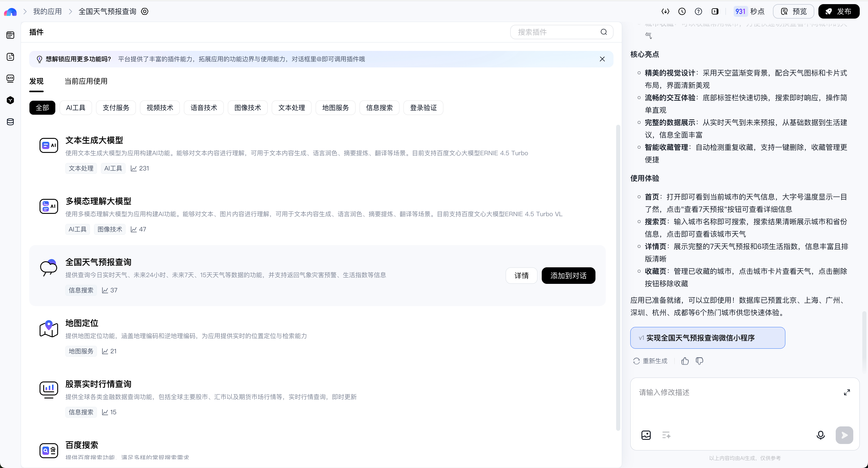Open the pages/window panel at sidebar top
Image resolution: width=868 pixels, height=468 pixels.
pyautogui.click(x=10, y=35)
